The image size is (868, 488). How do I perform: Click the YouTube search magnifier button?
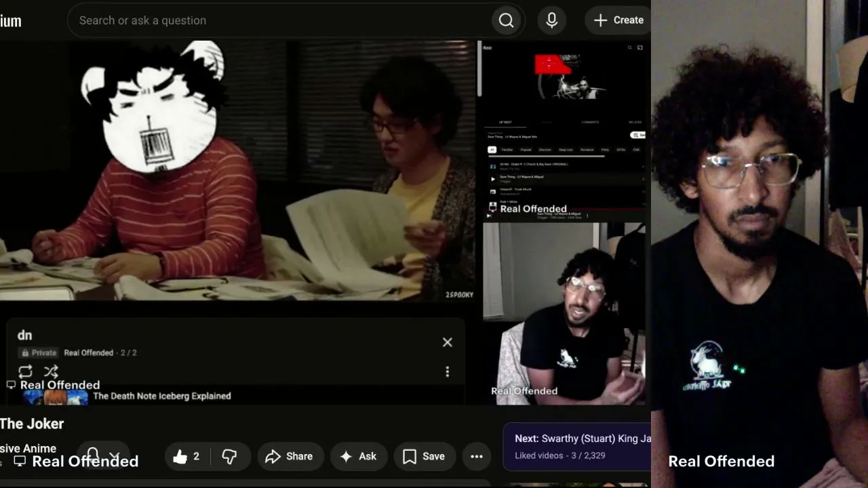(x=507, y=20)
